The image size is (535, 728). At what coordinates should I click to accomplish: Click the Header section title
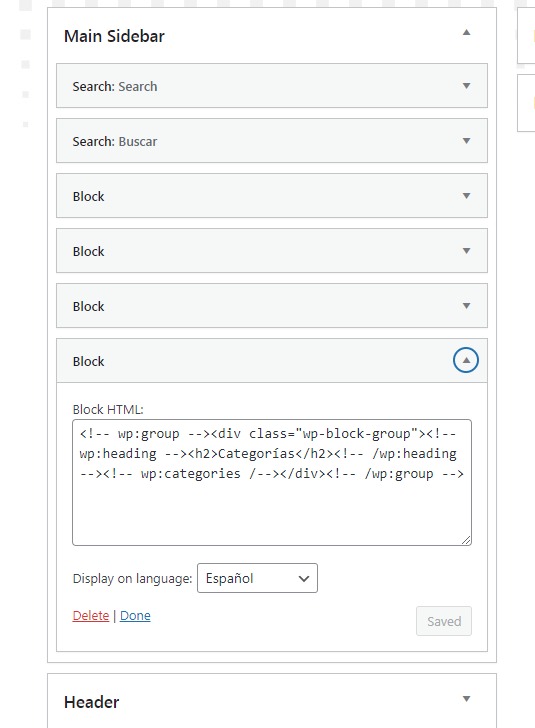pyautogui.click(x=91, y=702)
